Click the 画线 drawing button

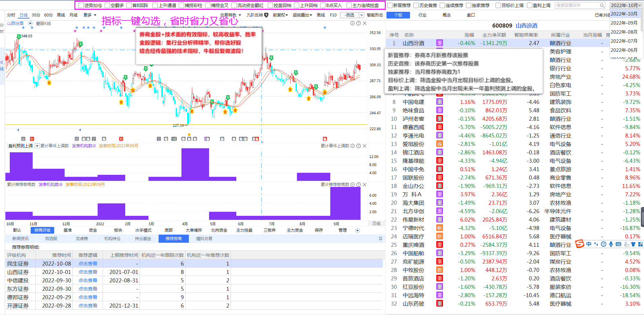[321, 15]
